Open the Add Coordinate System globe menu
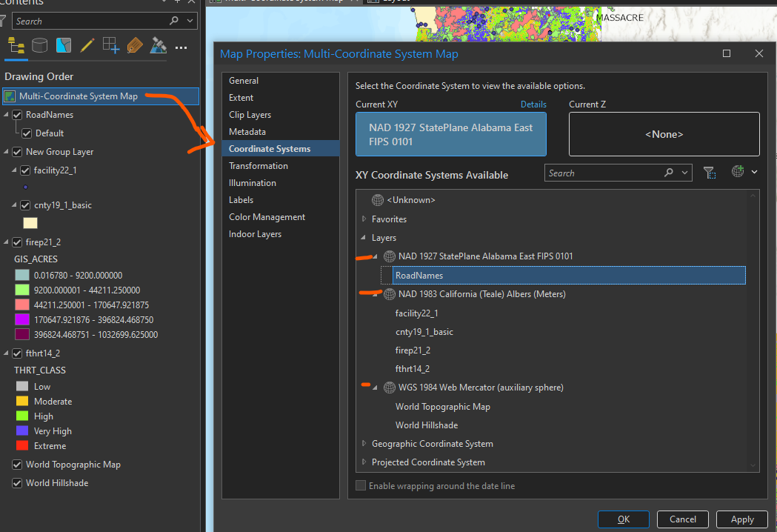Screen dimensions: 777x532 click(738, 172)
